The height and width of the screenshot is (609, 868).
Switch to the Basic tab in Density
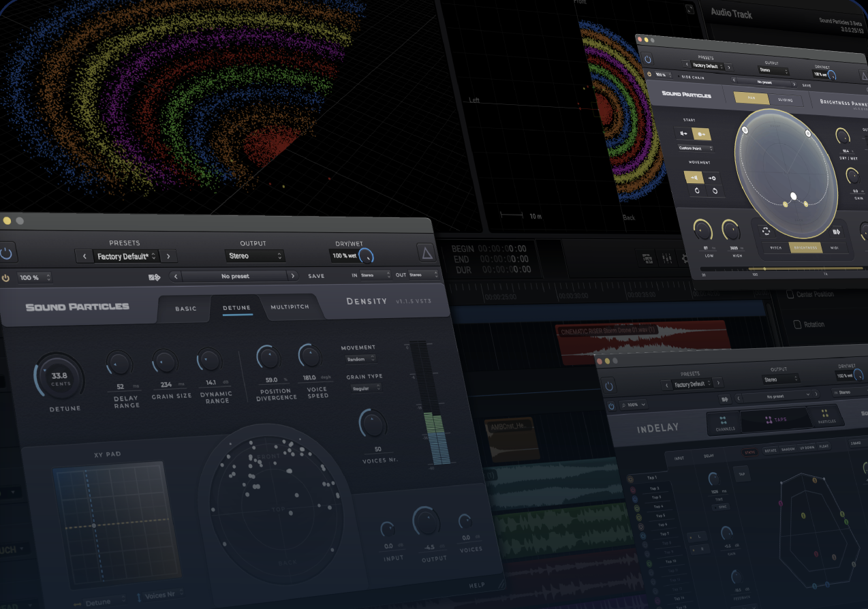[185, 309]
